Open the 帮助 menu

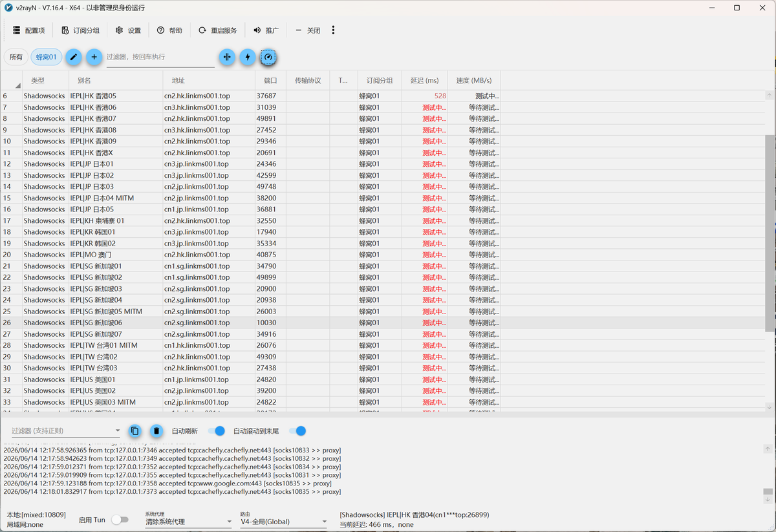169,30
